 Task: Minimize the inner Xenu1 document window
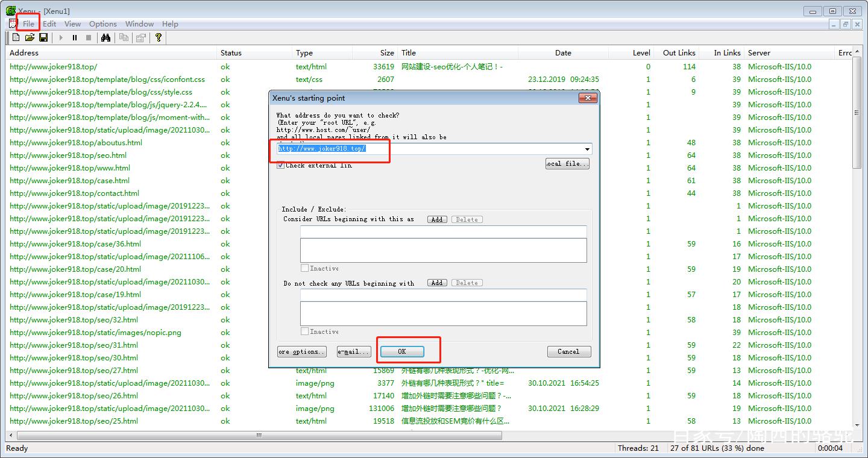pos(834,24)
